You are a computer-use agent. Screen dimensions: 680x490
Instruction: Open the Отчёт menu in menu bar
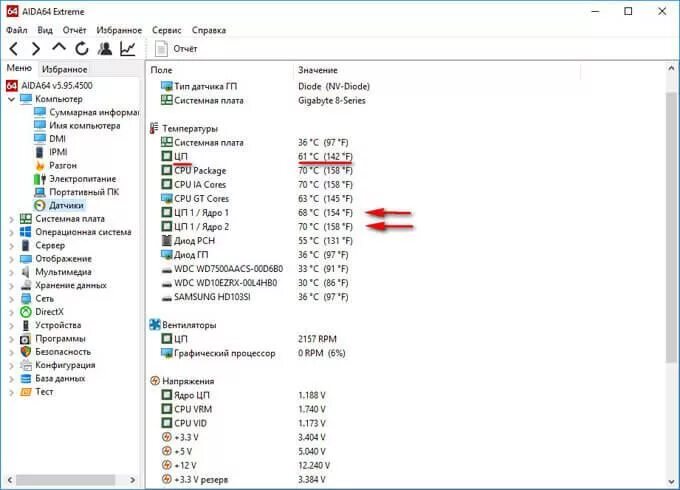click(74, 30)
